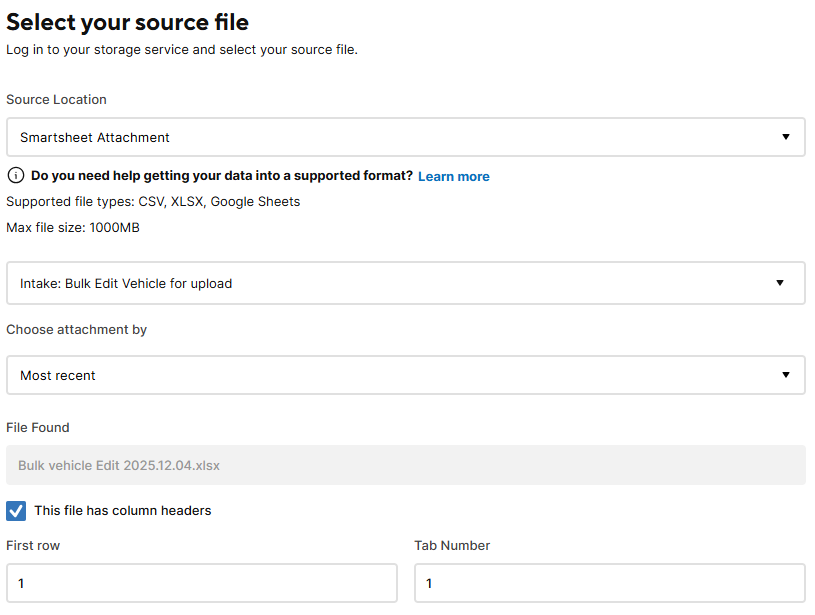Uncheck the column headers checkbox
The width and height of the screenshot is (815, 615).
click(x=16, y=511)
